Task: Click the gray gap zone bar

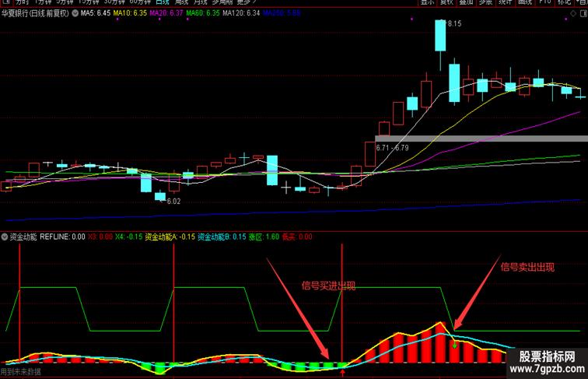Action: point(481,139)
